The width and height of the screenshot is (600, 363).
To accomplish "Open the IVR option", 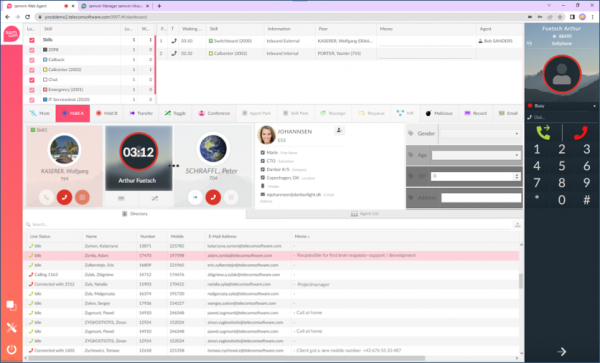I will (405, 113).
